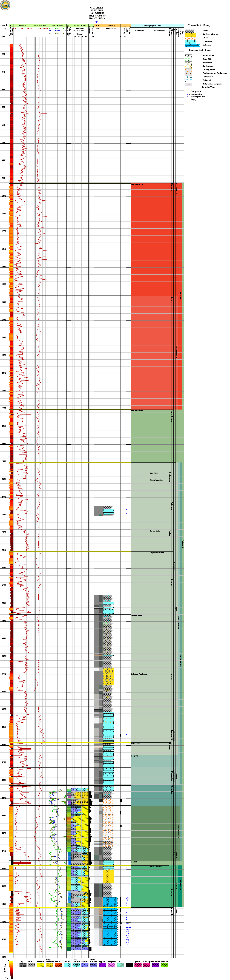Image resolution: width=230 pixels, height=980 pixels.
Task: Click the Shaly, shale secondary lithology symbol
Action: tap(189, 56)
